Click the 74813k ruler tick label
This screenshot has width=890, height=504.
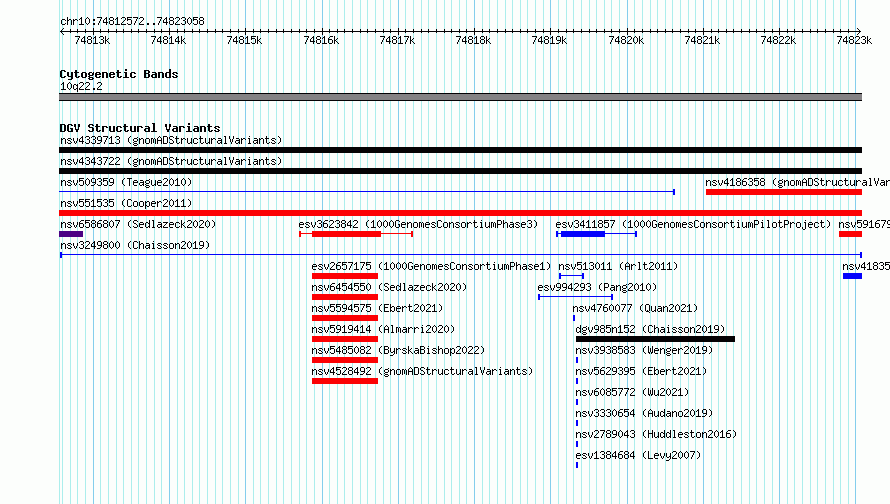pos(92,40)
